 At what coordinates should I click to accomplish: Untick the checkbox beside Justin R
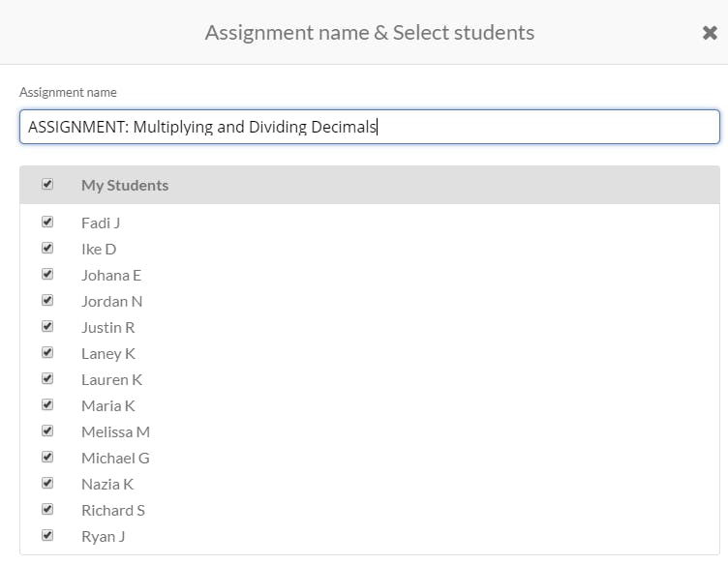(47, 326)
